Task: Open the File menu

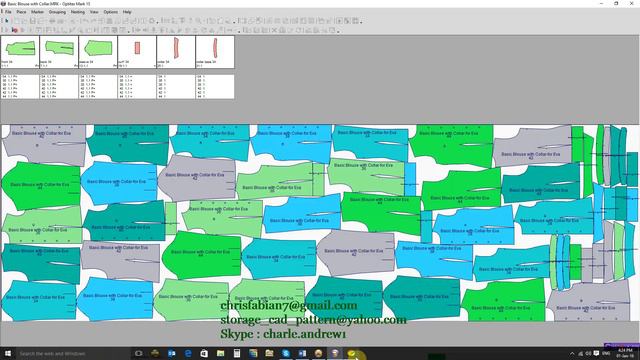Action: pos(8,12)
